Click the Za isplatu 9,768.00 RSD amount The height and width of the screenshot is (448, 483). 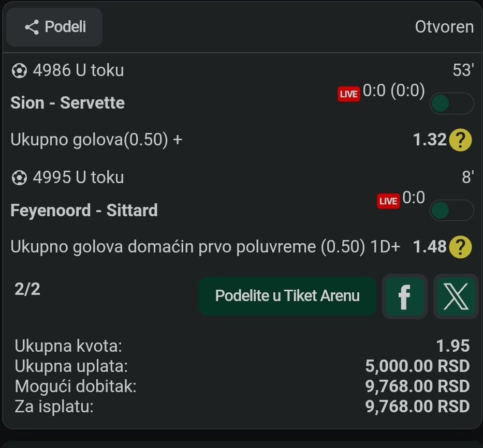pos(417,406)
